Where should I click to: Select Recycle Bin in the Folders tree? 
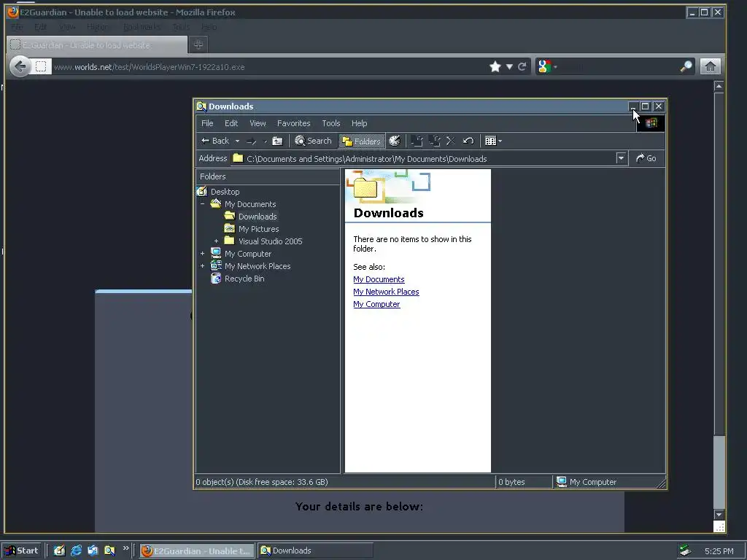click(x=244, y=279)
